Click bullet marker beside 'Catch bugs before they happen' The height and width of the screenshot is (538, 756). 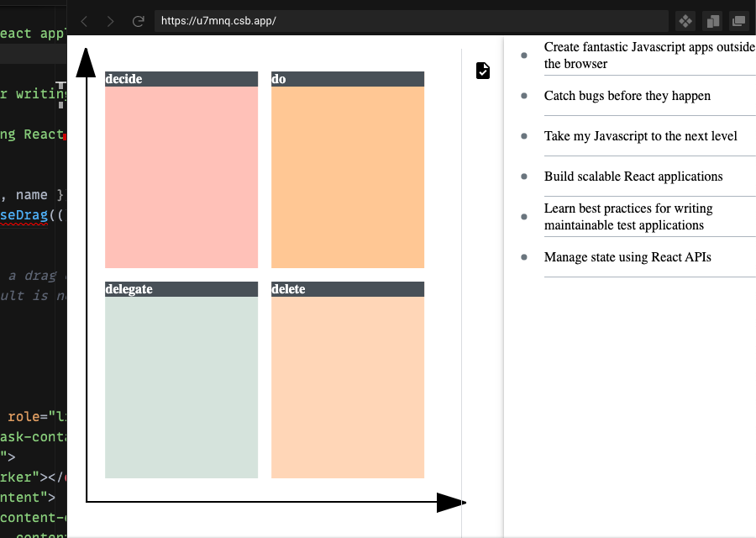524,96
